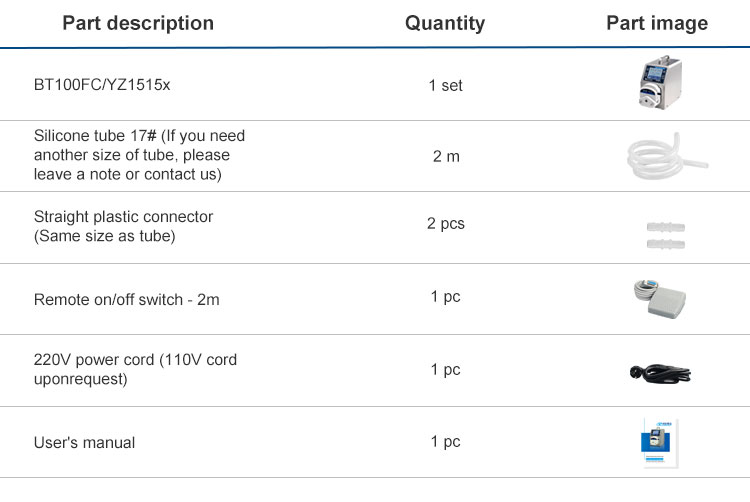Click the black power cord image
This screenshot has height=502, width=750.
(660, 373)
